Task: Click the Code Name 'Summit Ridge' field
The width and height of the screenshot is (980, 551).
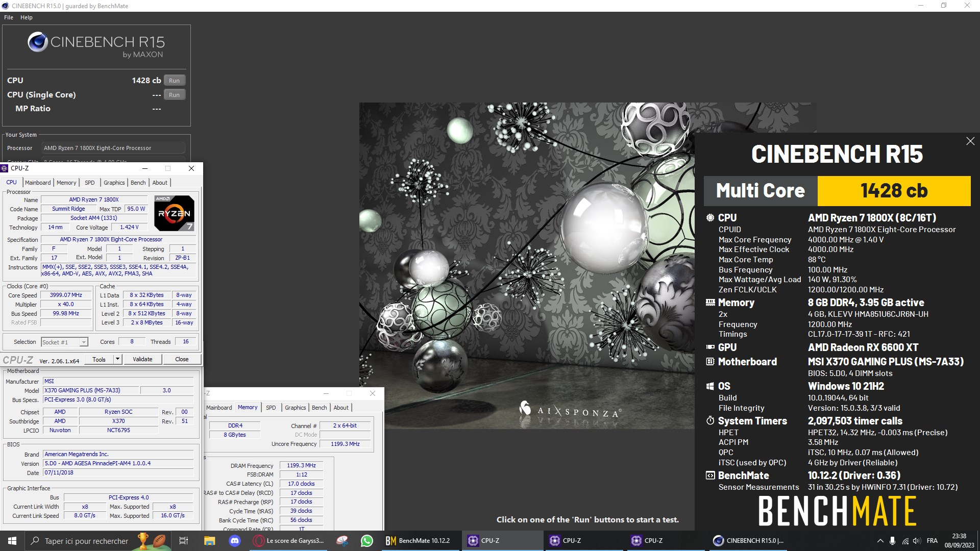Action: 68,209
